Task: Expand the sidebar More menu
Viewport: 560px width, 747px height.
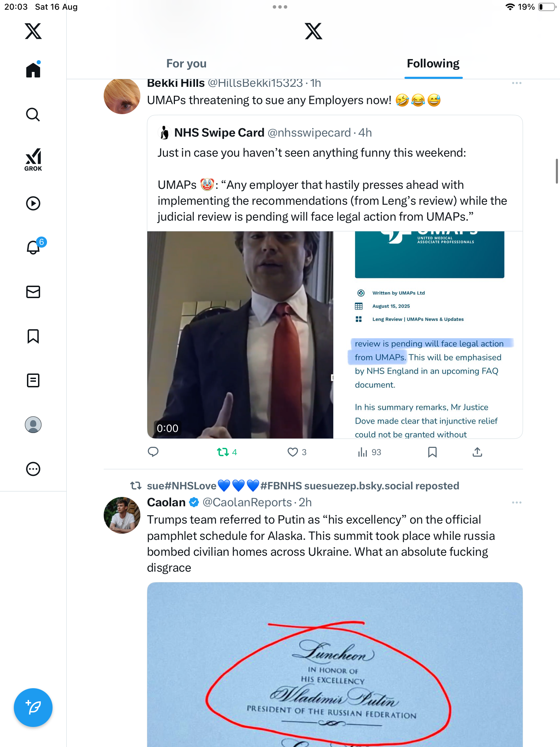Action: (33, 469)
